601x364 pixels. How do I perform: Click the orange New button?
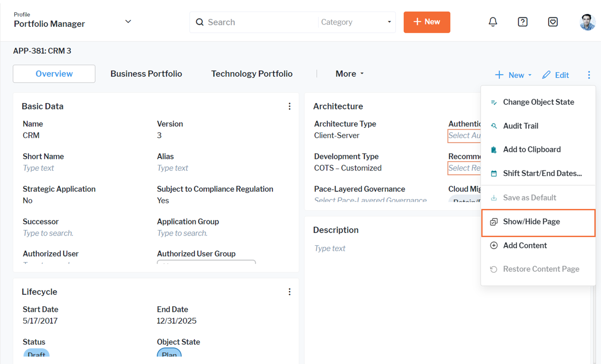(427, 22)
